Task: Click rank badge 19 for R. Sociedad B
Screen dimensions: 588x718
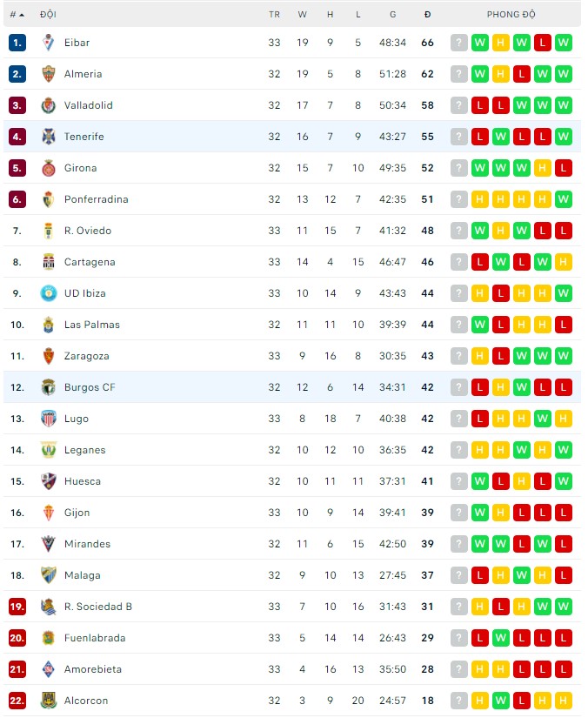Action: click(17, 607)
